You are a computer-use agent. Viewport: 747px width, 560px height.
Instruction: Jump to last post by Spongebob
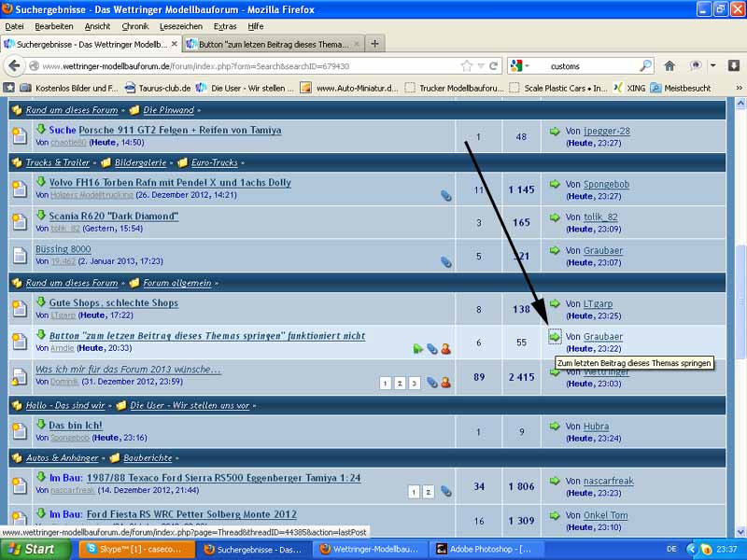click(x=554, y=184)
